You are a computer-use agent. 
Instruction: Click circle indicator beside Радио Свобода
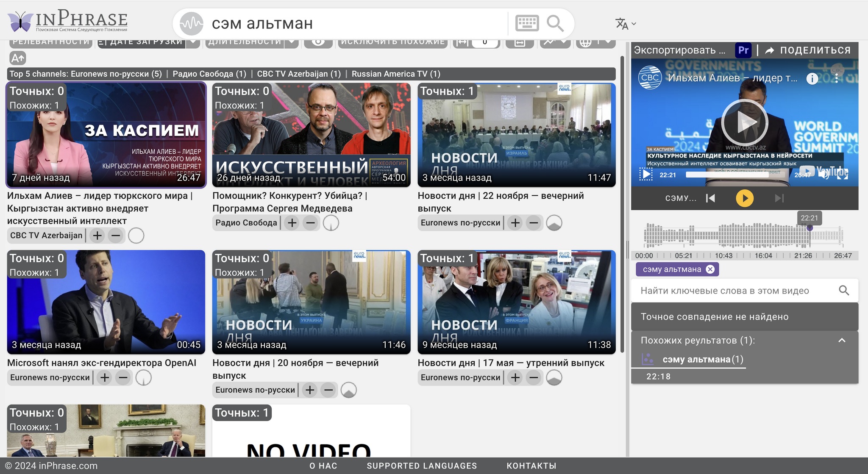331,223
